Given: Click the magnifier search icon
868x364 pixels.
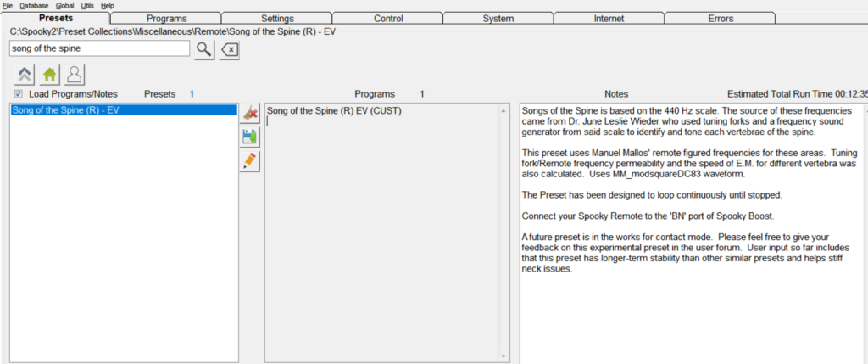Looking at the screenshot, I should coord(203,49).
